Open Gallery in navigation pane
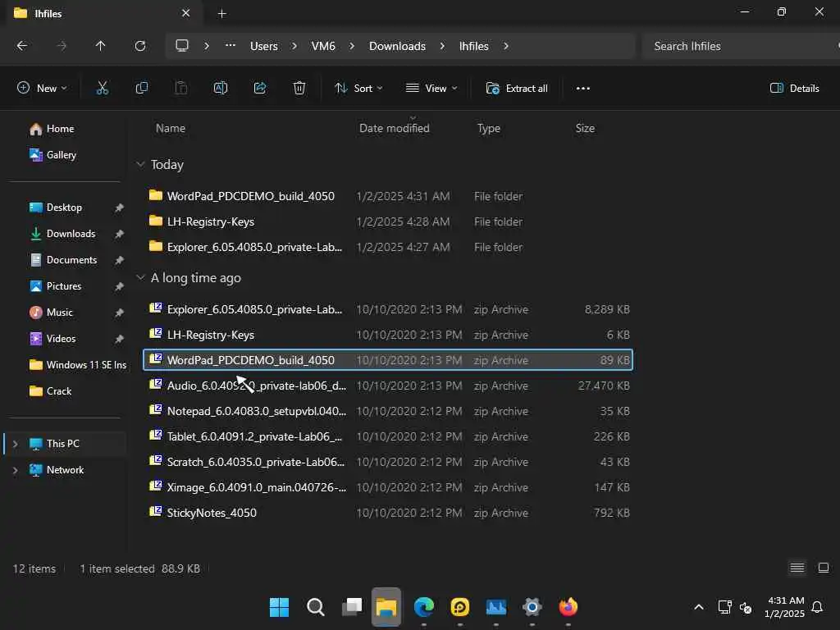Screen dimensions: 840x630 point(52,155)
